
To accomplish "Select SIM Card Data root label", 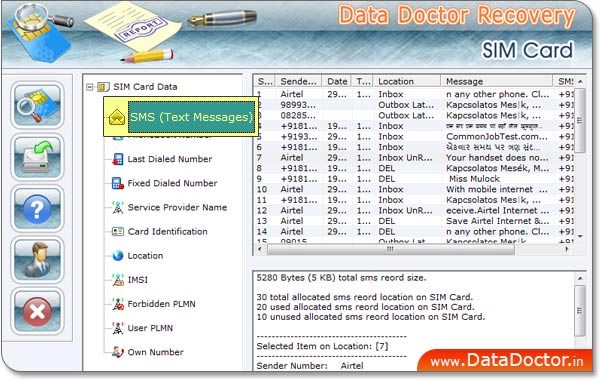I will pos(145,87).
